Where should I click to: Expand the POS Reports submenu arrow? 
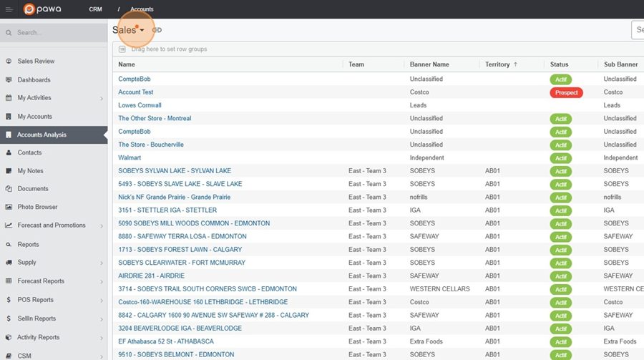102,301
